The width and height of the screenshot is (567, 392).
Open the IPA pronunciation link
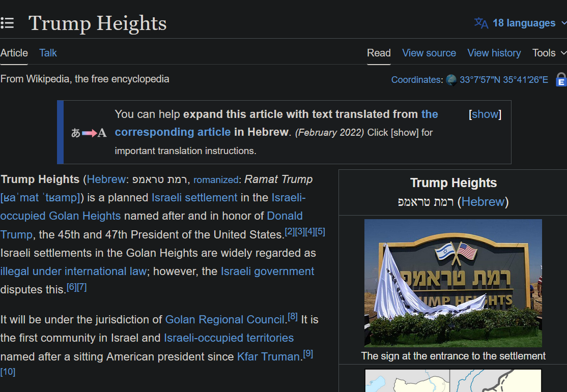pyautogui.click(x=40, y=198)
